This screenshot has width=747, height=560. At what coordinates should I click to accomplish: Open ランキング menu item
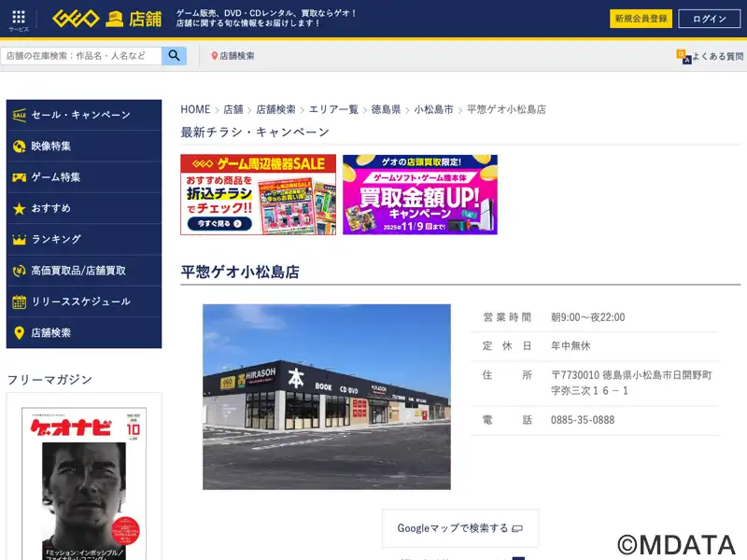point(84,240)
